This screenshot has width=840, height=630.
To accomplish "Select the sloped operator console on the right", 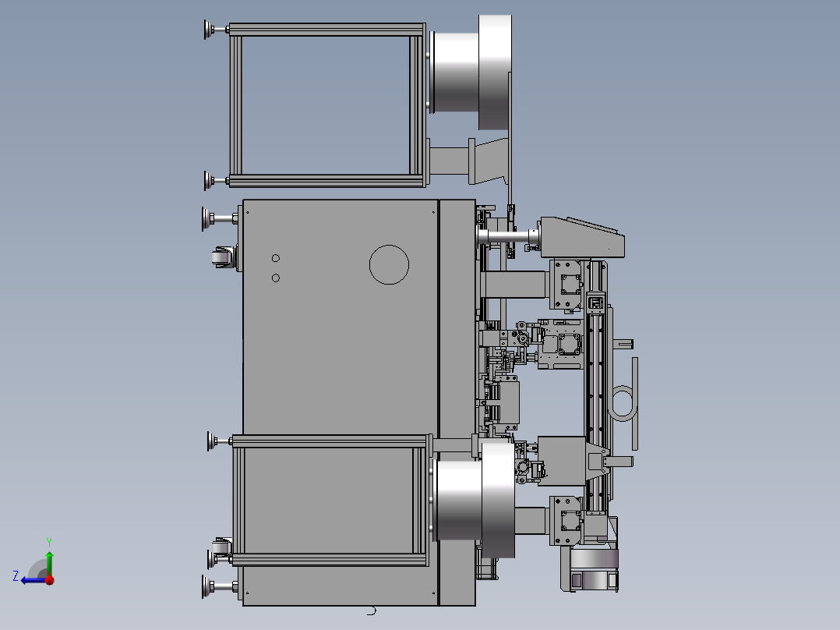I will (x=582, y=238).
